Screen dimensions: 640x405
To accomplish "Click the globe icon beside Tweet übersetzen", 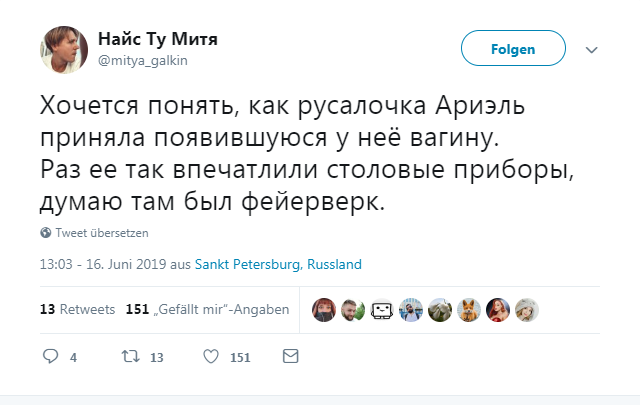I will [46, 233].
